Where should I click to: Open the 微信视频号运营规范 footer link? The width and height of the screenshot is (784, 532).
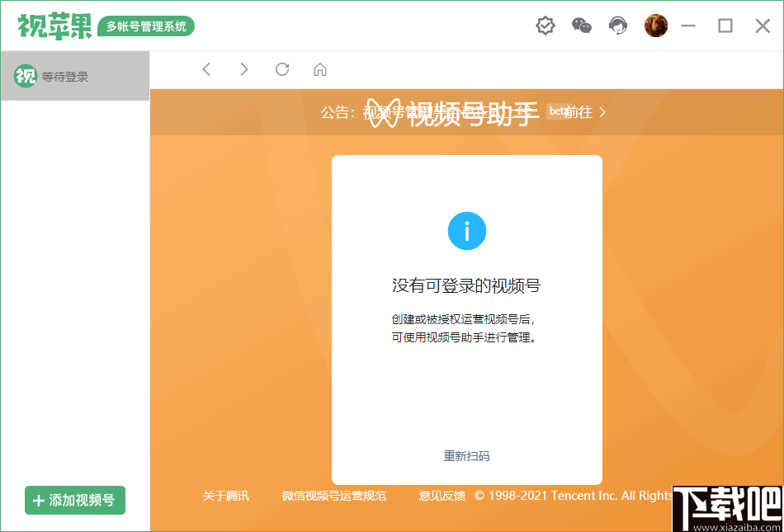[334, 496]
